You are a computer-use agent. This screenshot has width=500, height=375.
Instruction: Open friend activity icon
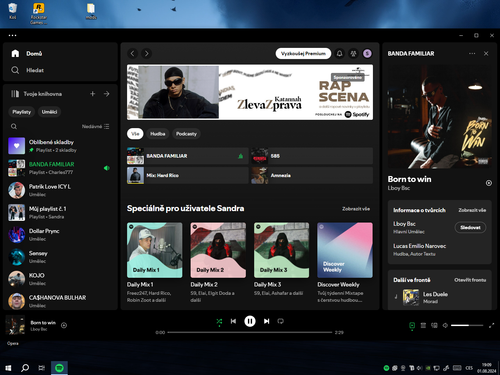(x=353, y=54)
